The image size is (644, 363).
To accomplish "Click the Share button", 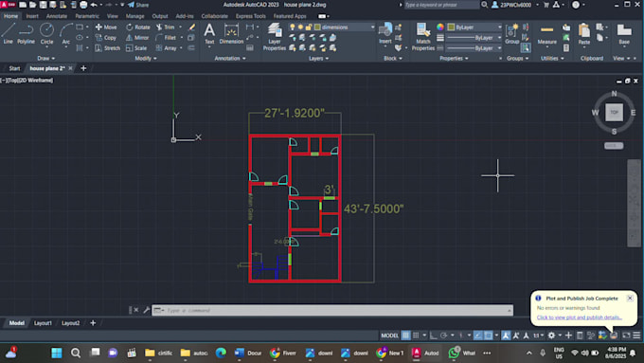I will coord(138,5).
